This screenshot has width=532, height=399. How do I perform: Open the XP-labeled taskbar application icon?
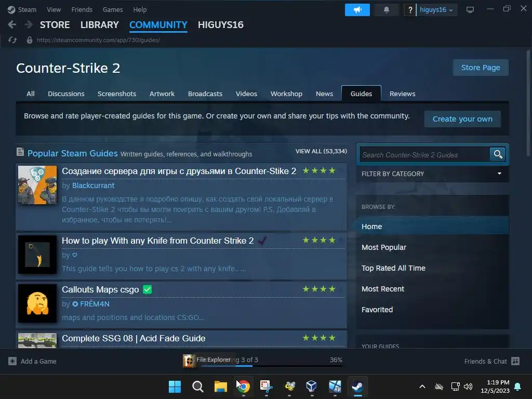[x=335, y=387]
